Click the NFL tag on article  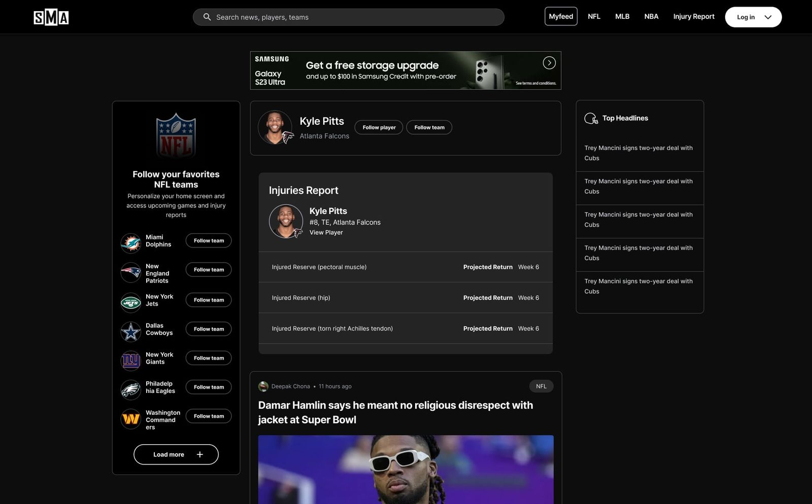click(541, 386)
